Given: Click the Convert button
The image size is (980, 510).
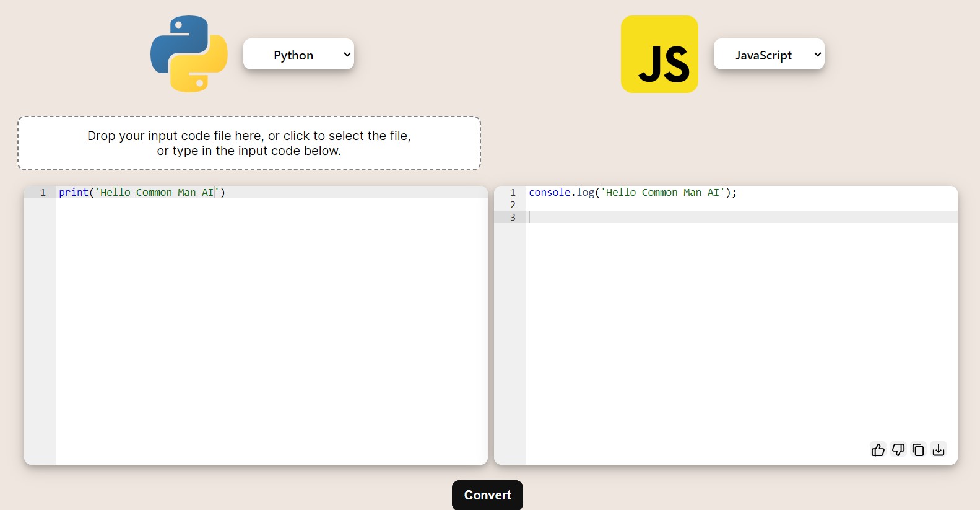Looking at the screenshot, I should click(x=487, y=495).
